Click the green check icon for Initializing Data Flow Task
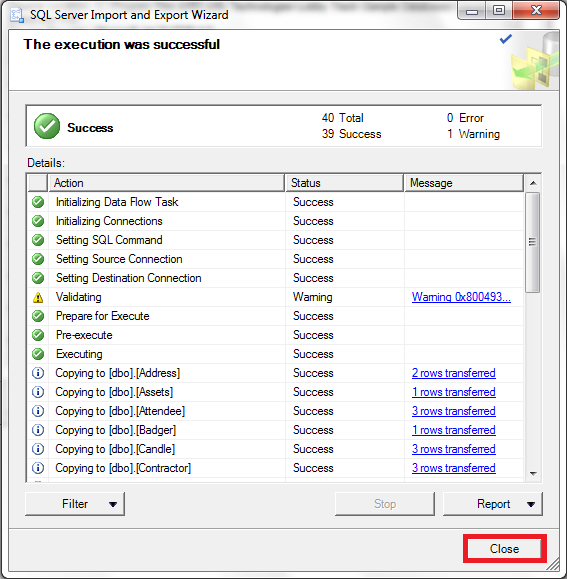Viewport: 567px width, 579px height. [38, 202]
